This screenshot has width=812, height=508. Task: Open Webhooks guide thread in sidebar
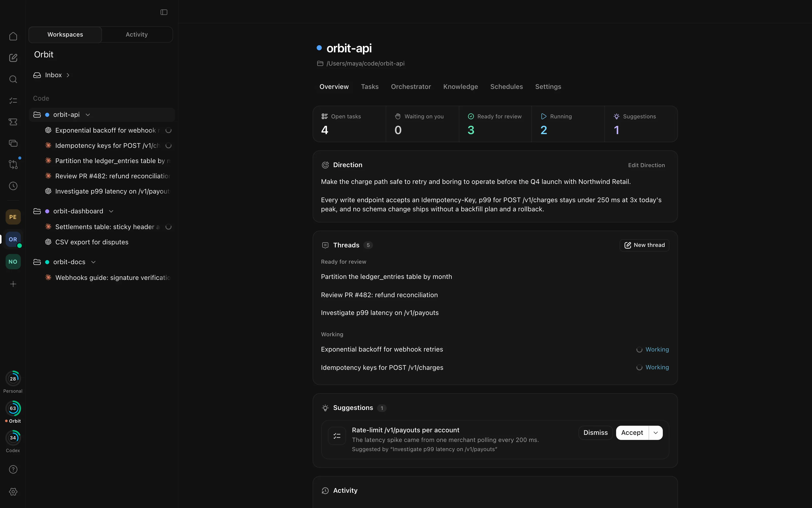(x=102, y=278)
